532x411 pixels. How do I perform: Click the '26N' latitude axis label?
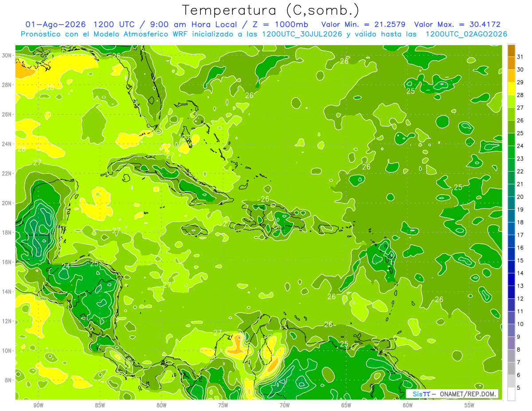(7, 114)
